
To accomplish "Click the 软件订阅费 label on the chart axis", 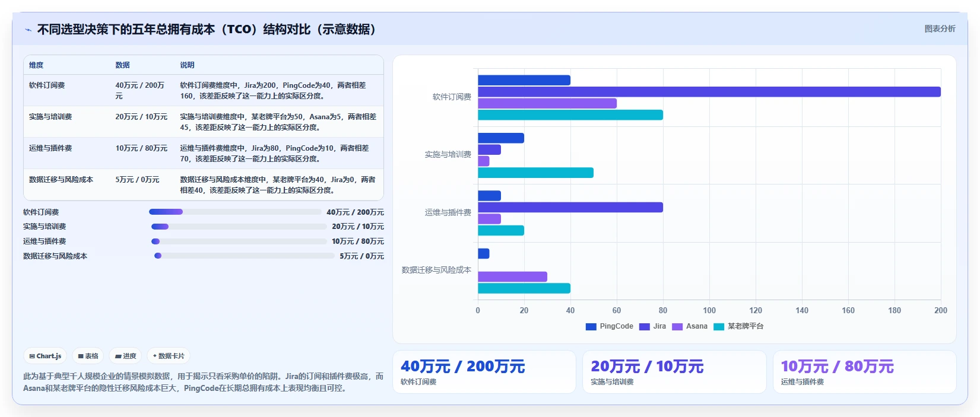I will coord(452,97).
